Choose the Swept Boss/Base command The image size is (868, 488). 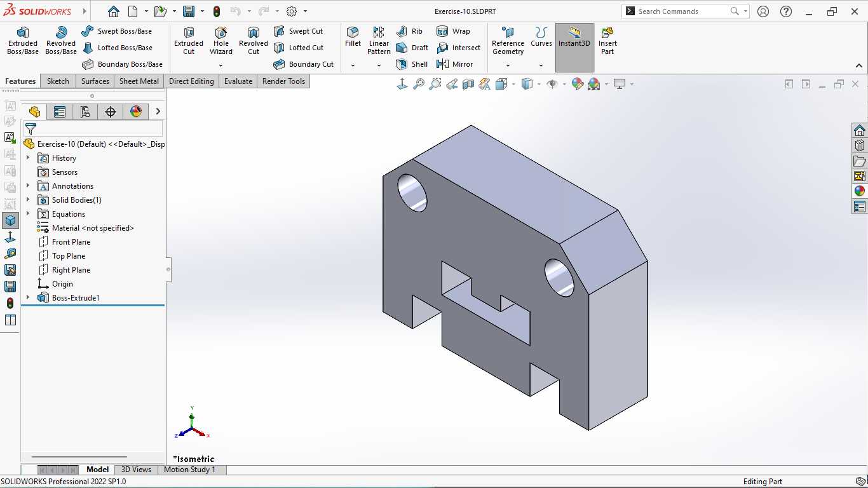[117, 31]
